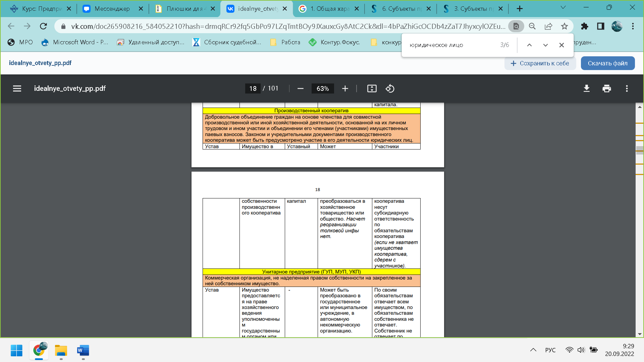Switch to the 3. Субъекты tab
The width and height of the screenshot is (644, 362).
[x=474, y=9]
